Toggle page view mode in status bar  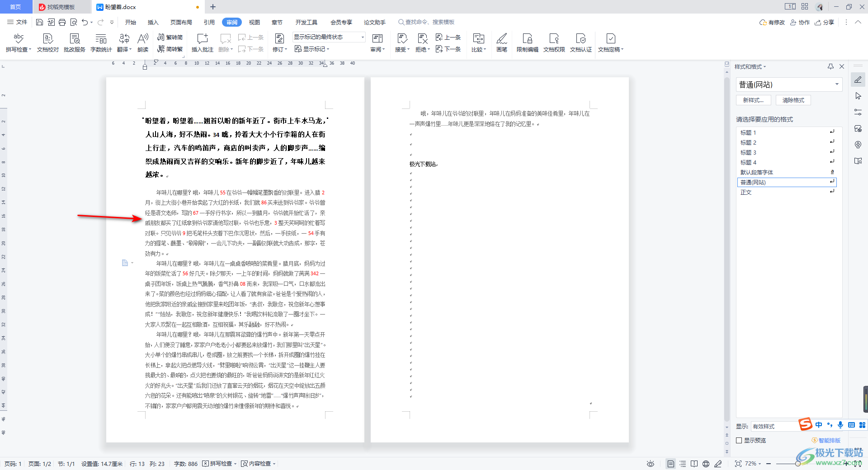[x=671, y=464]
